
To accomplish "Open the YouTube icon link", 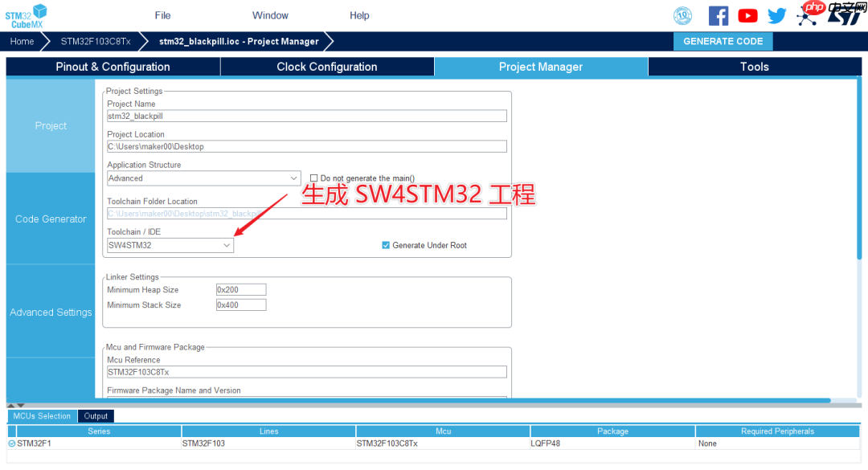I will pos(747,15).
